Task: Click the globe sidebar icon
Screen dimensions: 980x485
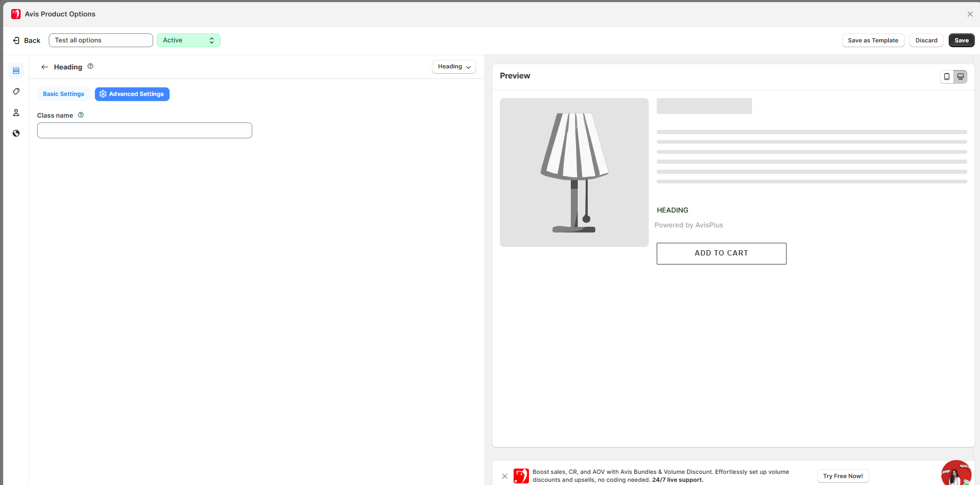Action: pos(16,133)
